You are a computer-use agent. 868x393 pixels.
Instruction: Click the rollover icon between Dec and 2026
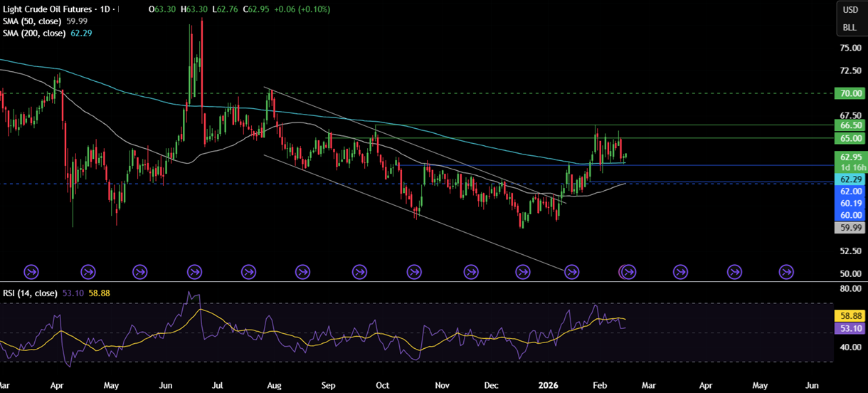point(522,271)
